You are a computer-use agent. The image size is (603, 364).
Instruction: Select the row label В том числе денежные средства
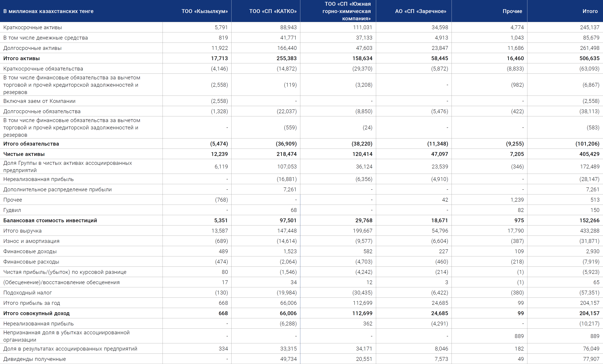click(45, 38)
